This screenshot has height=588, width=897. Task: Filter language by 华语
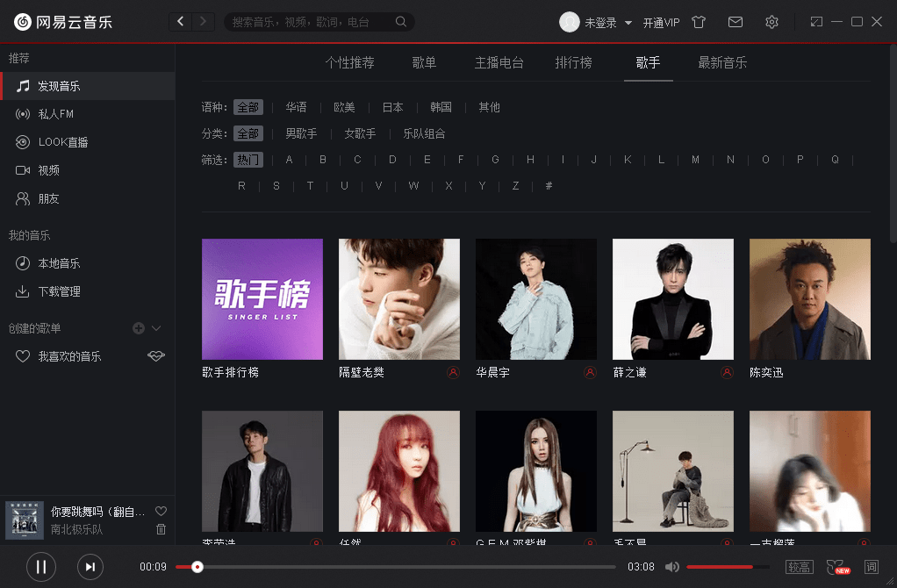coord(297,107)
